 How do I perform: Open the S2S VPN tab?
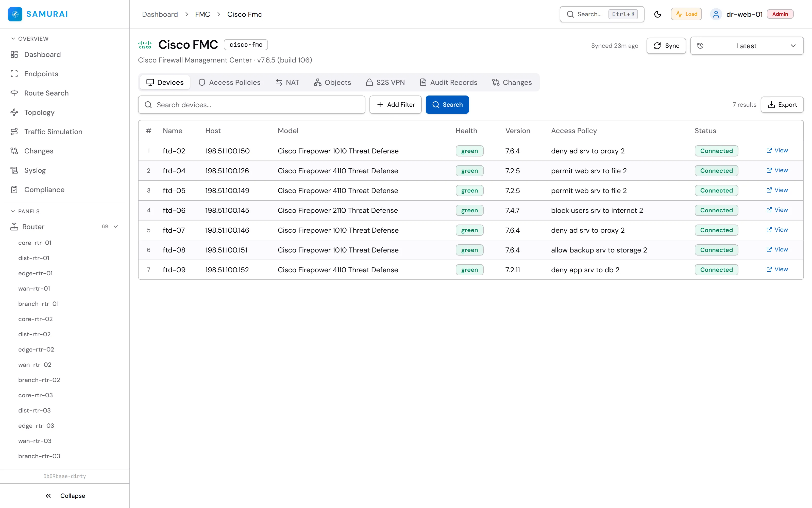[x=385, y=82]
